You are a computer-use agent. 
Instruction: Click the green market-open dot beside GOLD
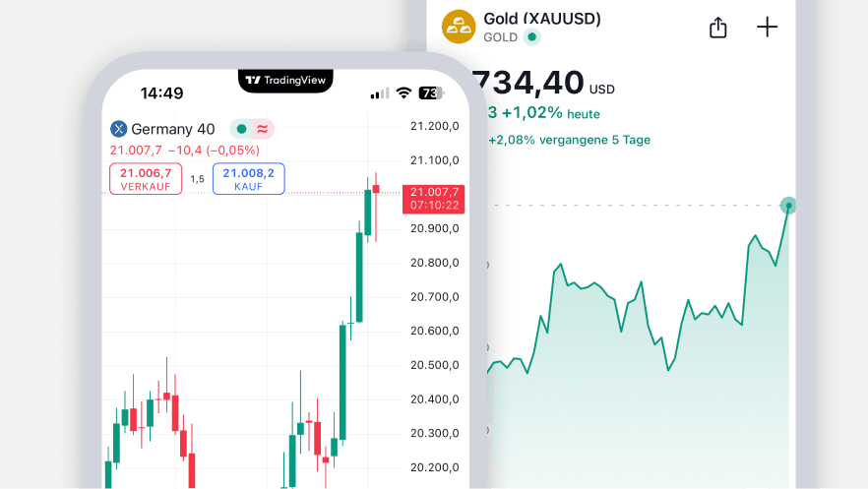(x=531, y=37)
